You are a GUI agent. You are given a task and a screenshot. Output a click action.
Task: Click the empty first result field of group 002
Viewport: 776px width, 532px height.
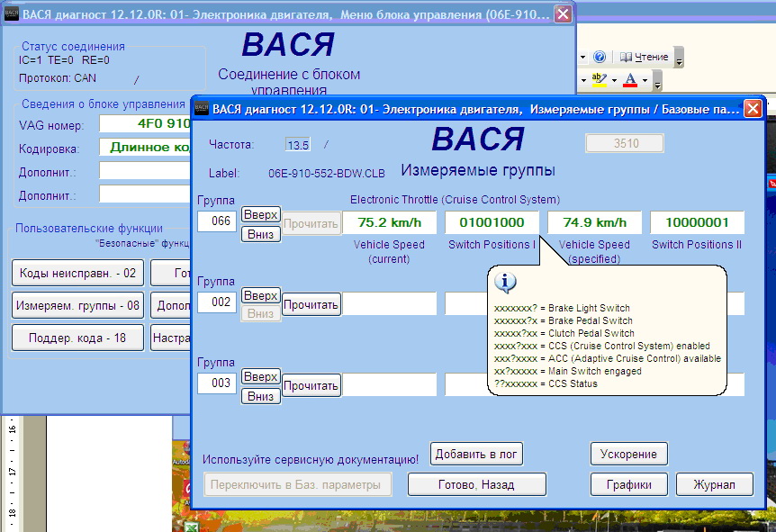coord(390,303)
